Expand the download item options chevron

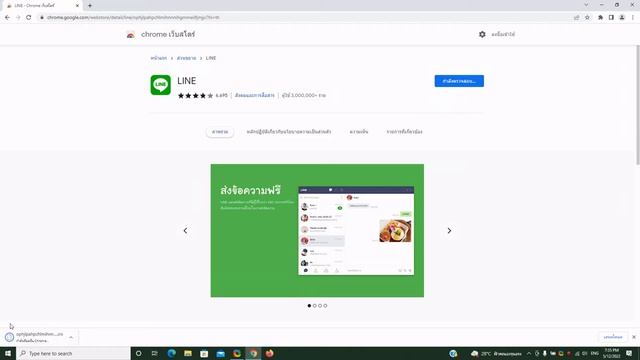(71, 338)
